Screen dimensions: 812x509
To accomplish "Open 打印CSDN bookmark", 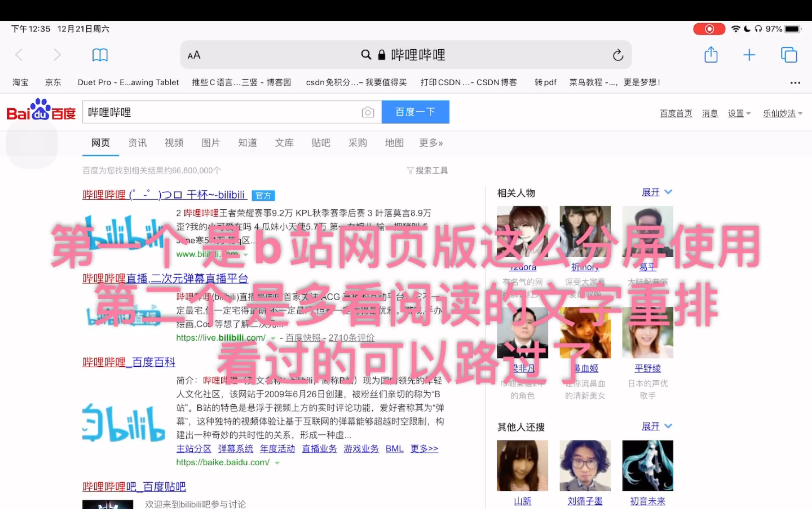I will (x=468, y=82).
